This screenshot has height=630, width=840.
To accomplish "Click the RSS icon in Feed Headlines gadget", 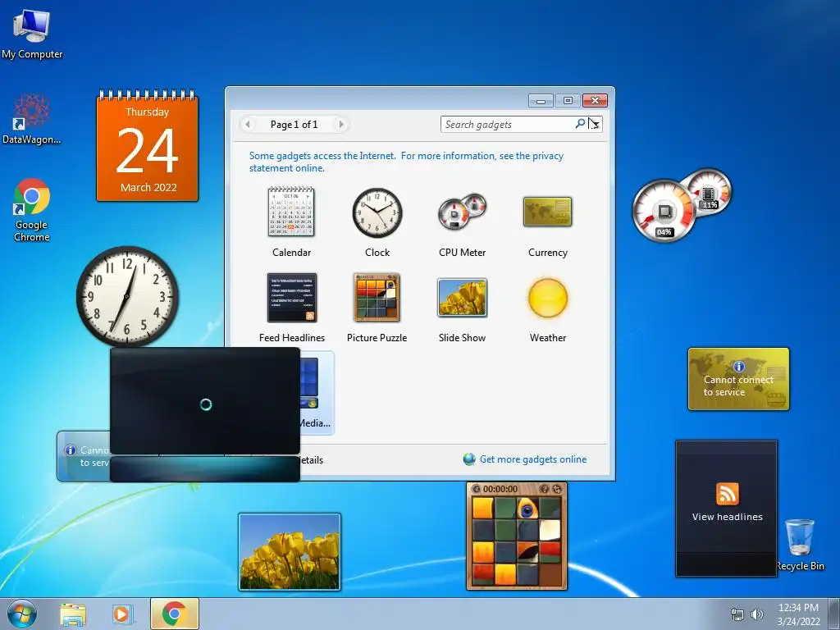I will tap(727, 493).
